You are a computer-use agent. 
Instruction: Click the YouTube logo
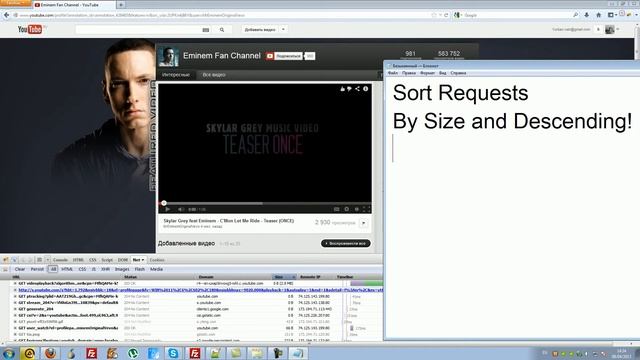coord(30,29)
